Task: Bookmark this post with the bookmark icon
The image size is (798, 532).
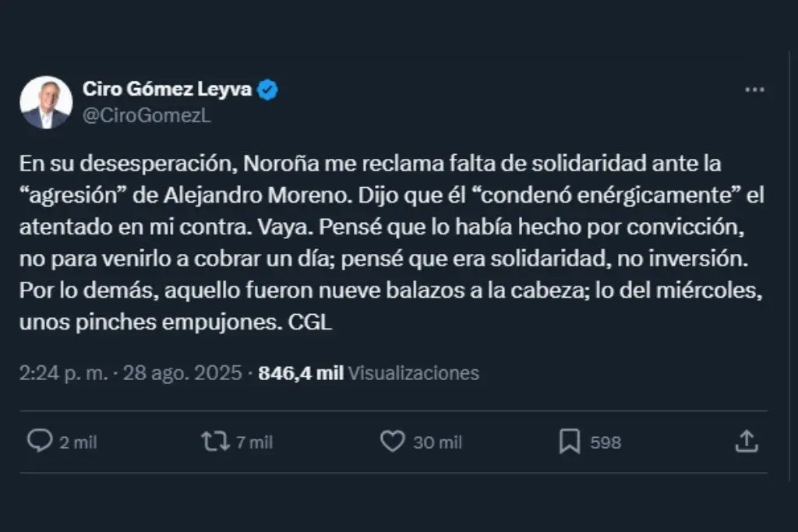Action: pyautogui.click(x=570, y=442)
